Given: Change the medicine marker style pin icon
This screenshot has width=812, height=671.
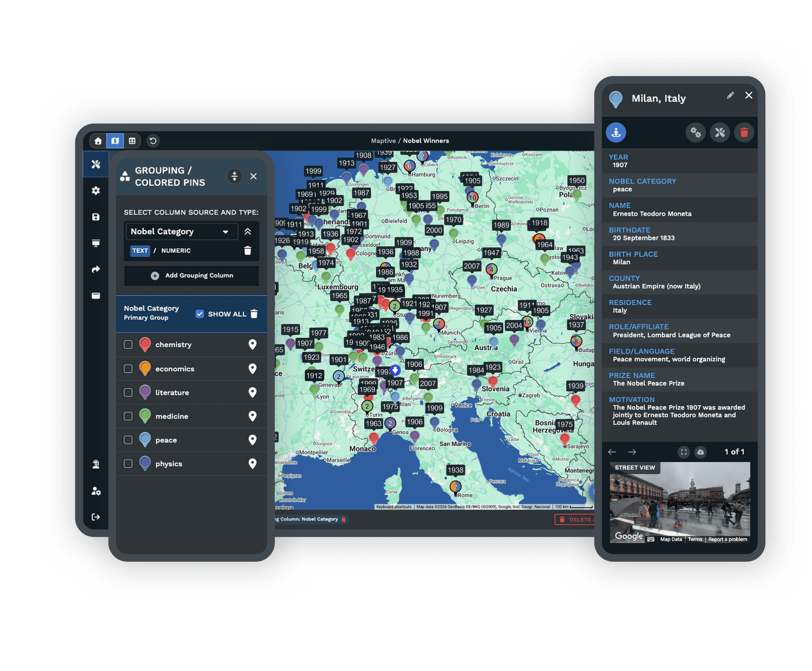Looking at the screenshot, I should coord(252,416).
